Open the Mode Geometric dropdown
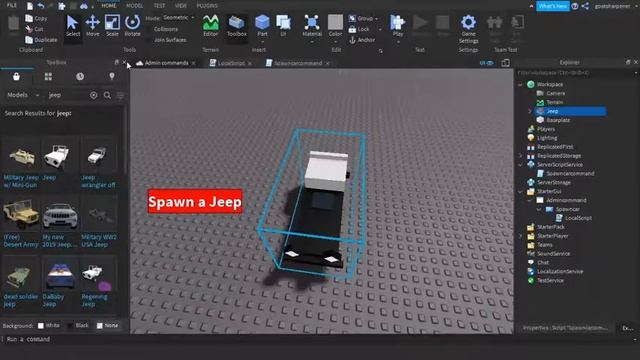The image size is (640, 360). pos(179,18)
